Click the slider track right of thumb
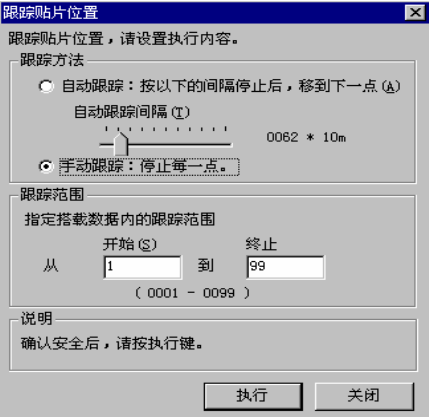Viewport: 429px width, 417px height. click(x=180, y=145)
